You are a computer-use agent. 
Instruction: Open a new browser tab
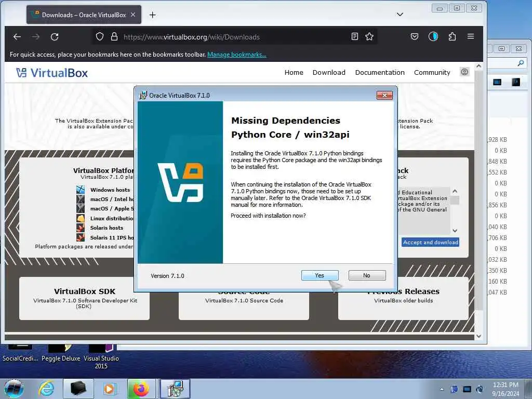tap(153, 15)
